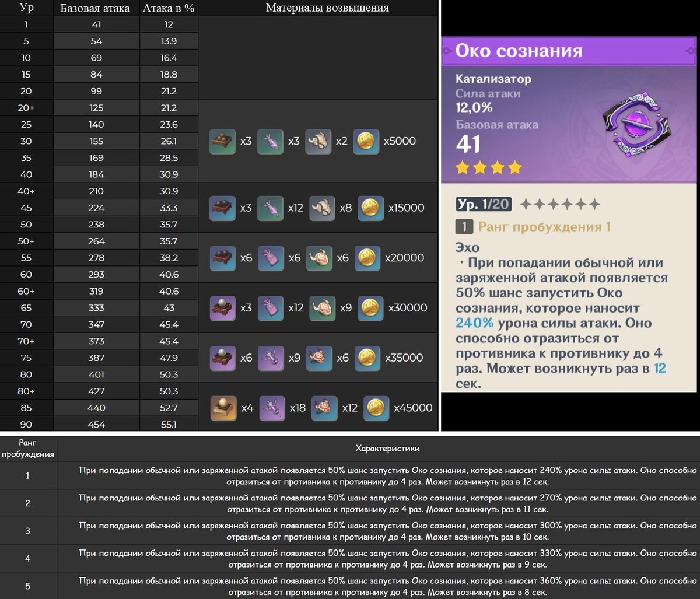The width and height of the screenshot is (700, 599).
Task: Click the x45000 Mora amount text
Action: click(413, 408)
